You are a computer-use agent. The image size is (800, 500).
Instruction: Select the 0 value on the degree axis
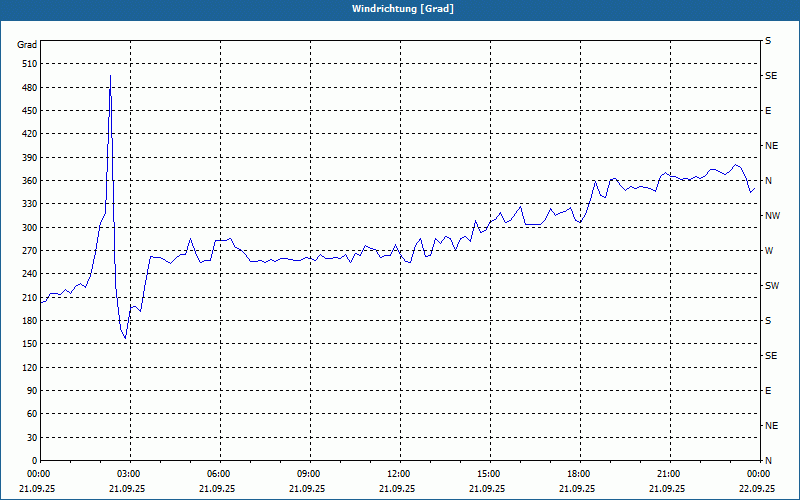34,461
